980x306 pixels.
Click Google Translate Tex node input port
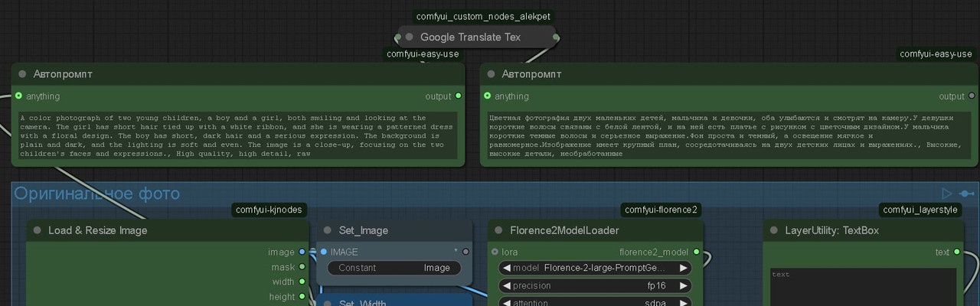click(x=398, y=37)
